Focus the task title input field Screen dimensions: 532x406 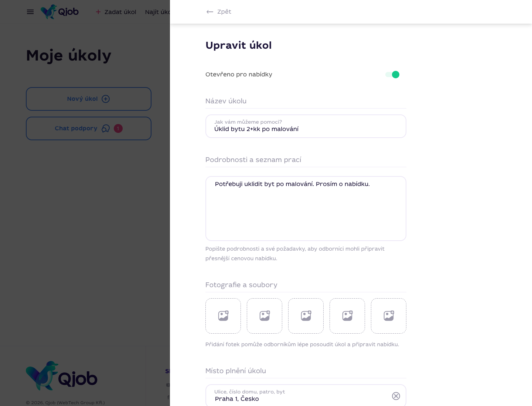[306, 126]
